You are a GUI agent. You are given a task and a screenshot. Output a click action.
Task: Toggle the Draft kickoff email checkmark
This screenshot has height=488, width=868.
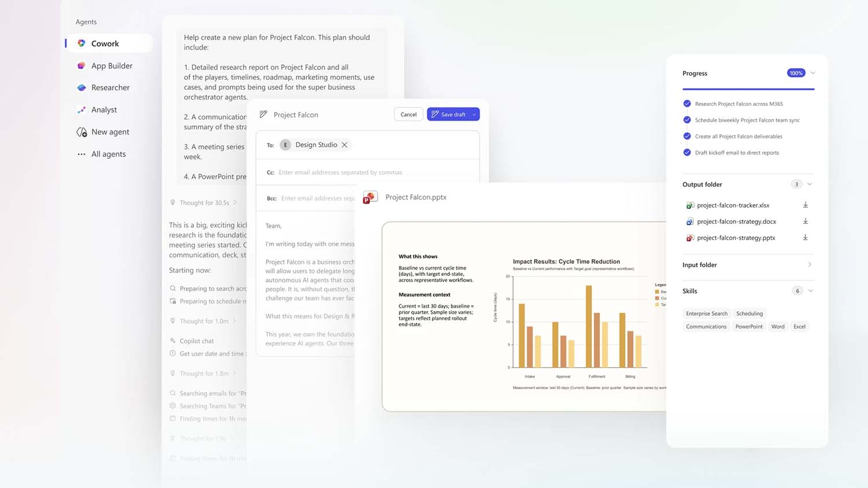(687, 153)
